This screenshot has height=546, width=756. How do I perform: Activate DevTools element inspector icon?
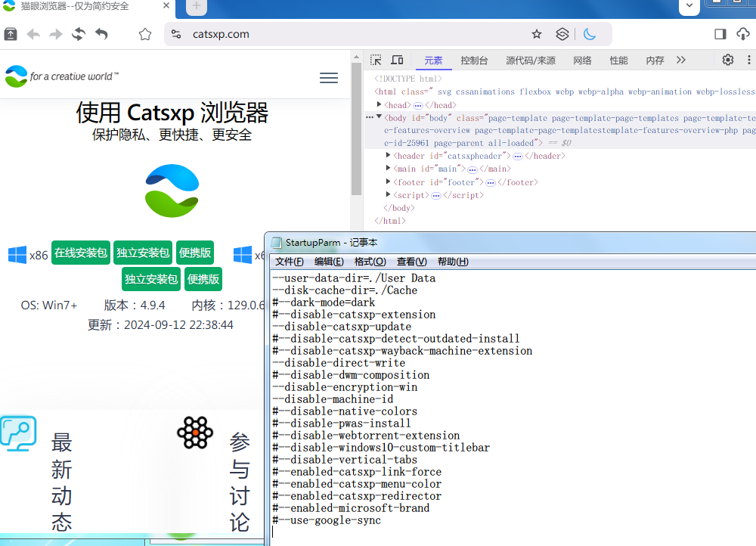click(376, 60)
